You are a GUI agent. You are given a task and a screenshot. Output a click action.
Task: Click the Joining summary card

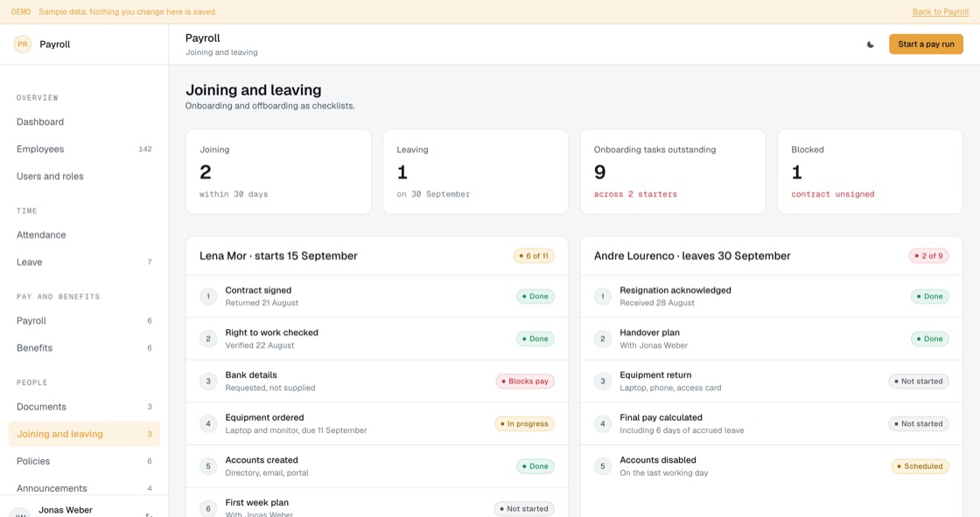pos(278,172)
